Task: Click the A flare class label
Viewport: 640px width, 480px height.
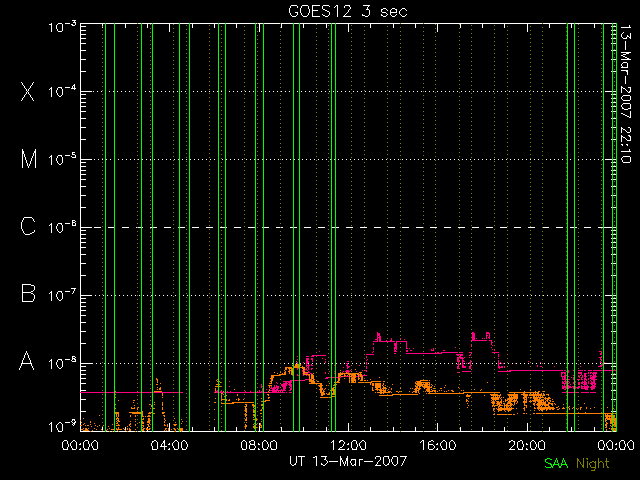Action: pyautogui.click(x=27, y=361)
